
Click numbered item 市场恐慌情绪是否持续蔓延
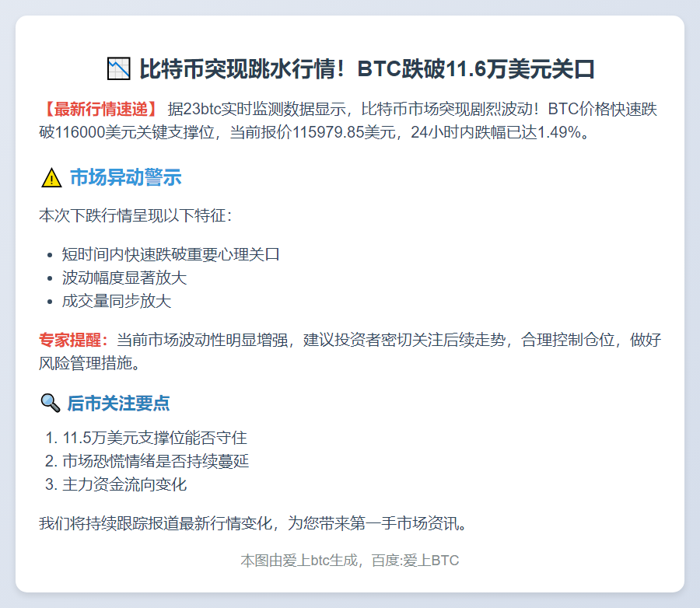coord(156,461)
